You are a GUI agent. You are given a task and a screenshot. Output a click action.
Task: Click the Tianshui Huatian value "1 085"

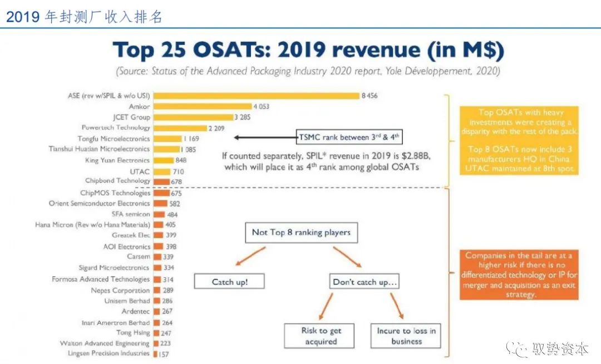click(x=188, y=149)
